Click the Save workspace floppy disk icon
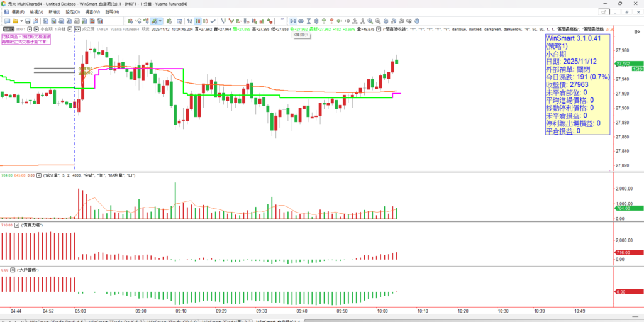Screen dimensions: 644x322 pos(28,21)
